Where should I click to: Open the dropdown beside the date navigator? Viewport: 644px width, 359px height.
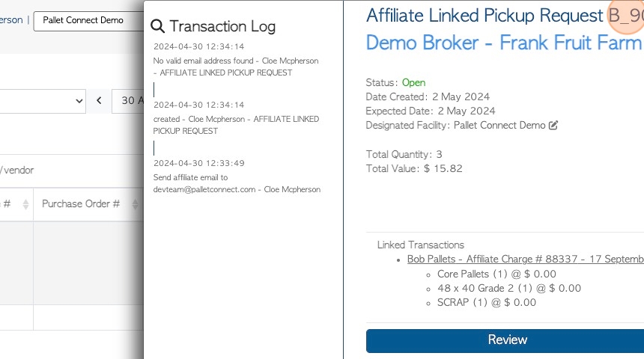[x=43, y=101]
